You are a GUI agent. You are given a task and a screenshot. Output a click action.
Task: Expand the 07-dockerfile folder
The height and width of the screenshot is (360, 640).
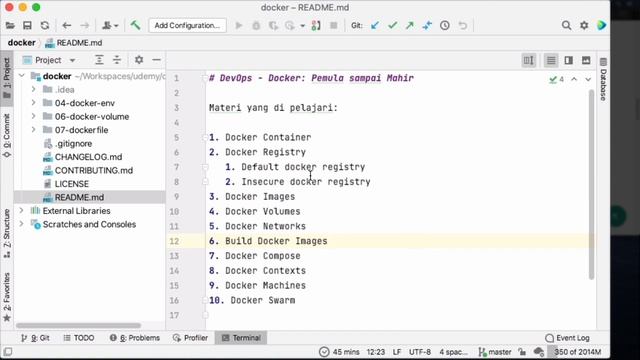click(x=33, y=130)
